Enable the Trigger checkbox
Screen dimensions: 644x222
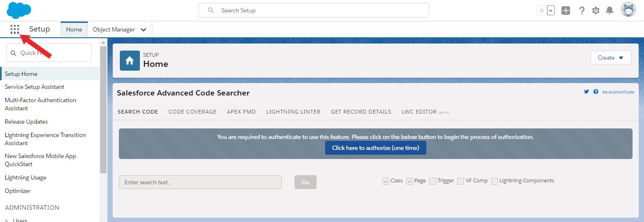click(x=433, y=181)
